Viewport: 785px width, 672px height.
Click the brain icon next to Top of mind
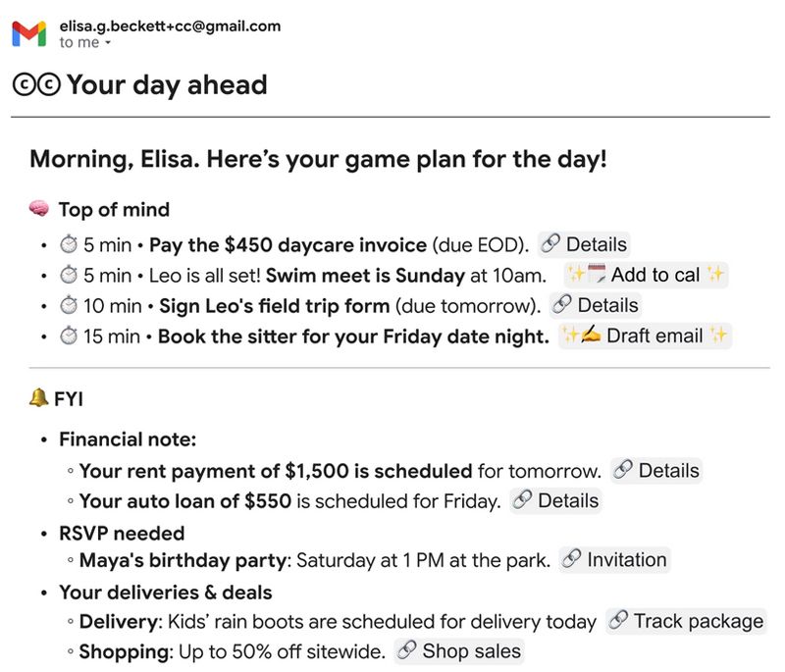click(x=39, y=210)
